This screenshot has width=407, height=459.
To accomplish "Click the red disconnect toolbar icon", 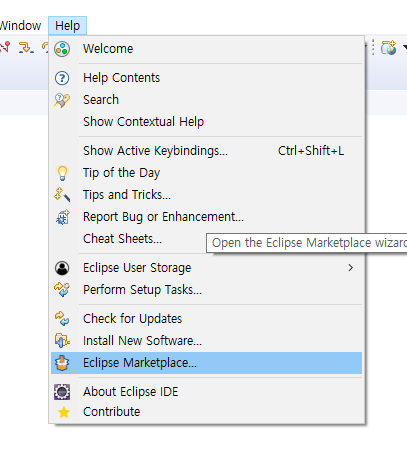I will point(5,47).
